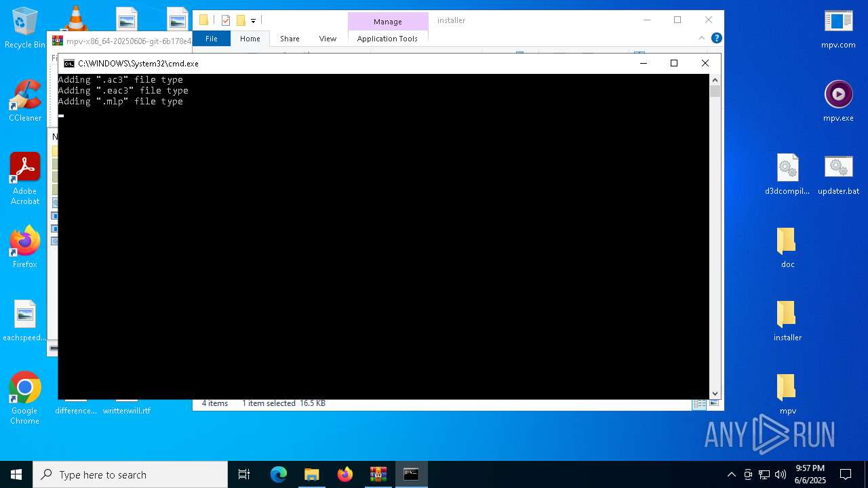Open Quick Access Toolbar customize dropdown
The height and width of the screenshot is (488, 868).
pos(253,20)
